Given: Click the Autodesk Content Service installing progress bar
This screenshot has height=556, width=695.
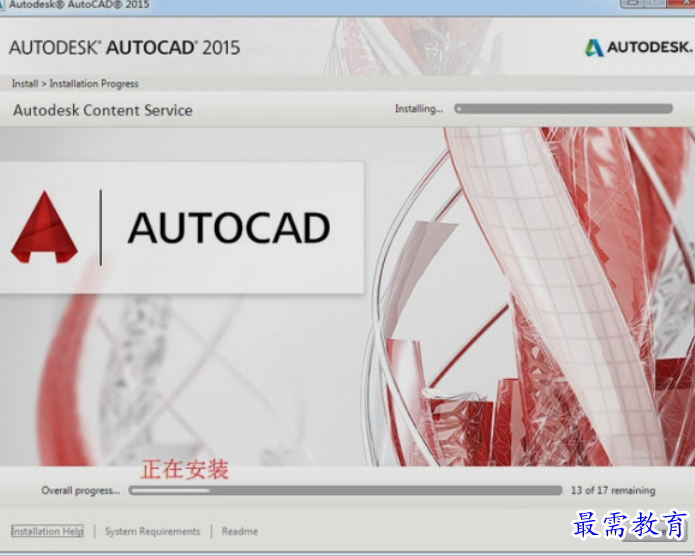Looking at the screenshot, I should 563,109.
